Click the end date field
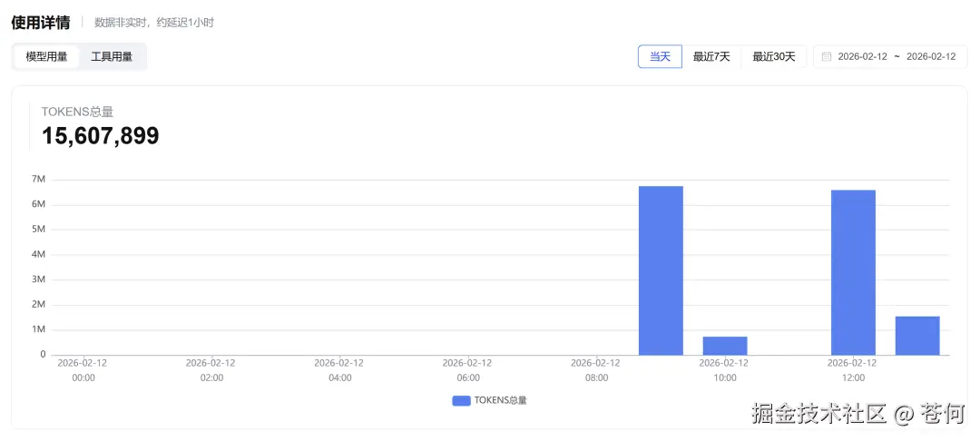The height and width of the screenshot is (441, 980). click(931, 56)
